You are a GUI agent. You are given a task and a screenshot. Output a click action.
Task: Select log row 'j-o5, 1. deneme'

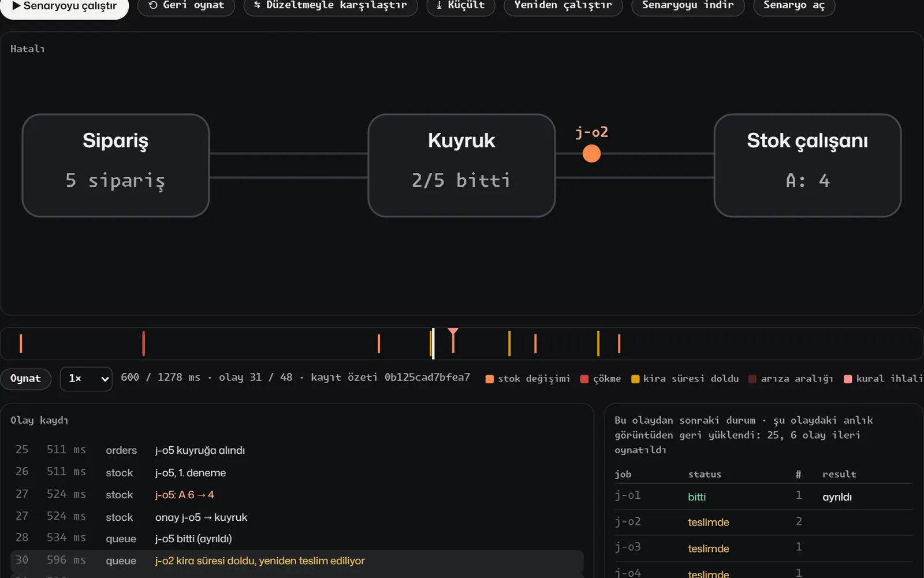tap(297, 473)
